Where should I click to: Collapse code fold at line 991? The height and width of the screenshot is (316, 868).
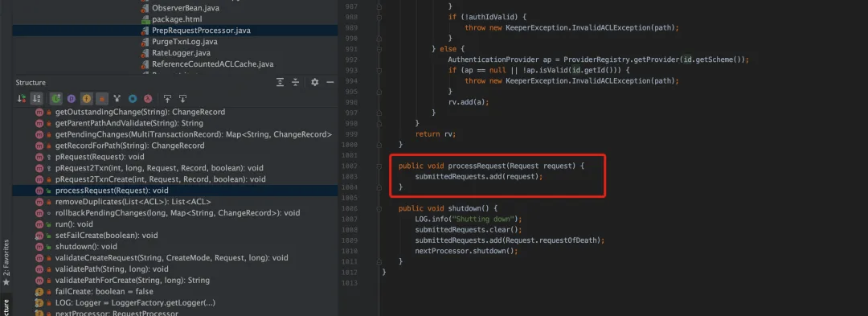coord(379,49)
